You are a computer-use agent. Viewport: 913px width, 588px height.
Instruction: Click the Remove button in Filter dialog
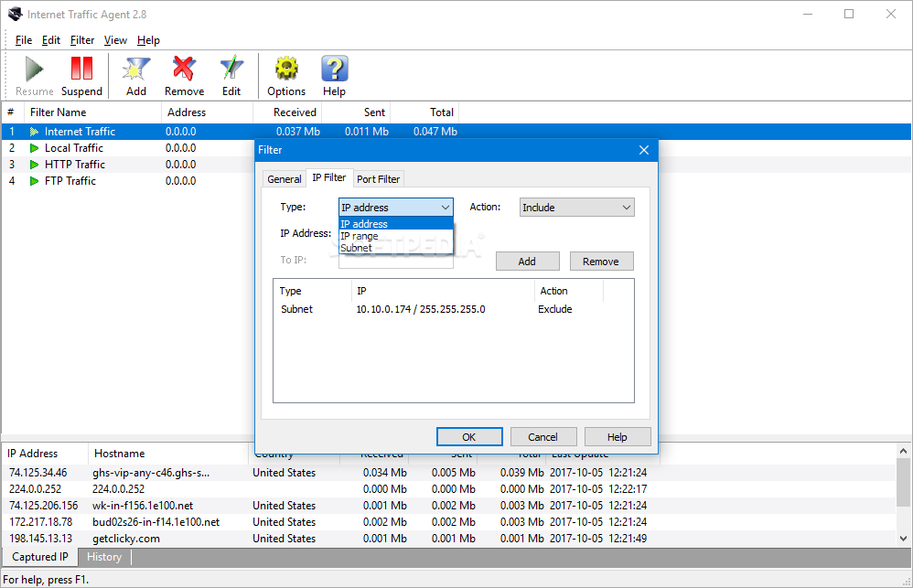pos(601,262)
